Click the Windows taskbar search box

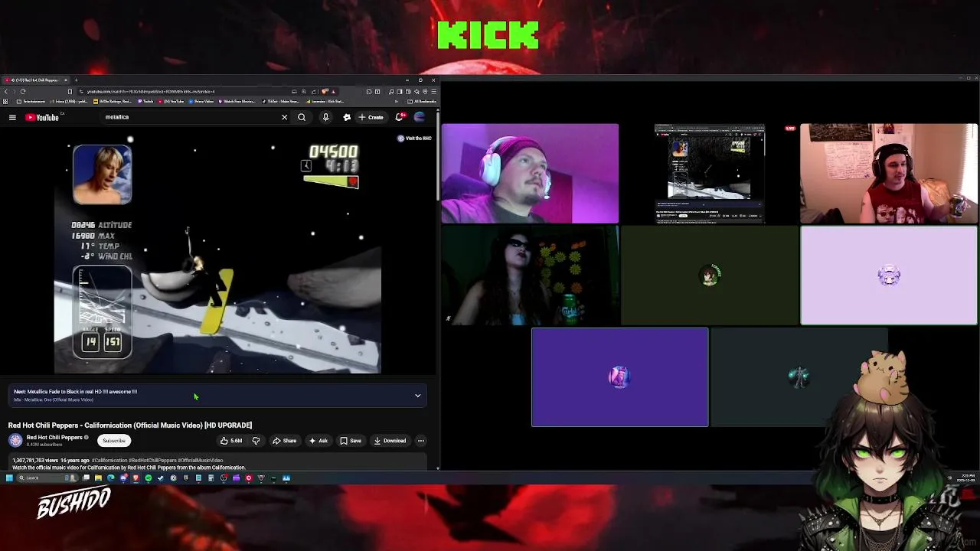coord(47,478)
